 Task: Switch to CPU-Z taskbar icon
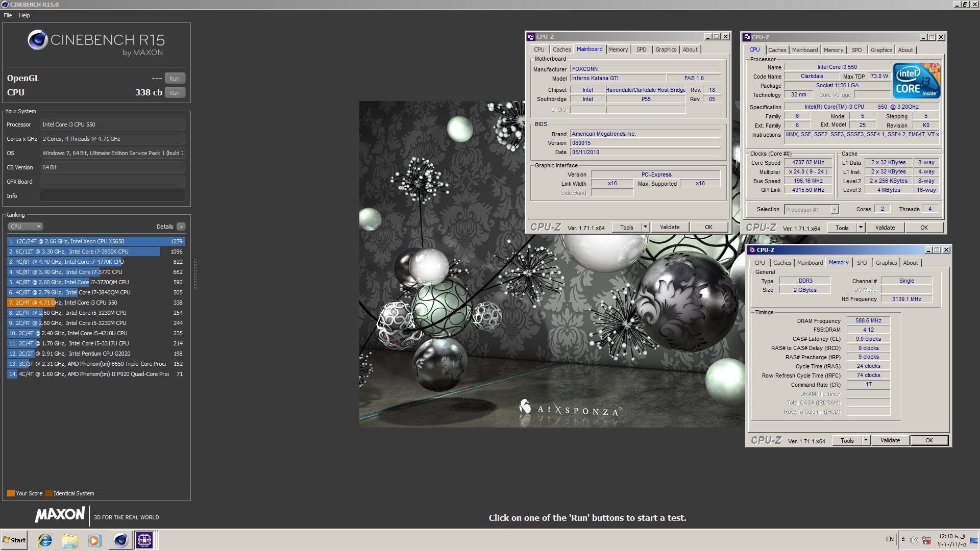[144, 540]
